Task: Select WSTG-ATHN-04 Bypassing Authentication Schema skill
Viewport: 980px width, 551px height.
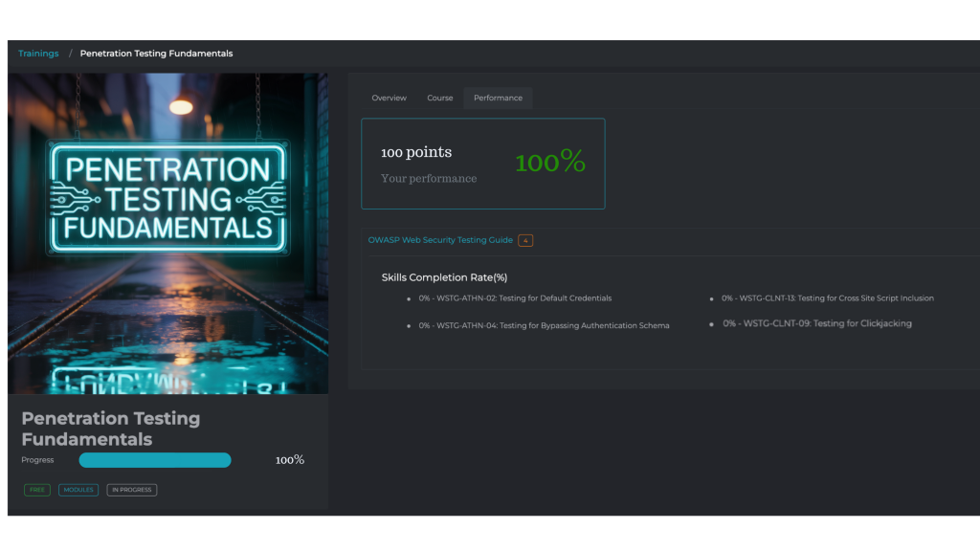Action: click(x=544, y=326)
